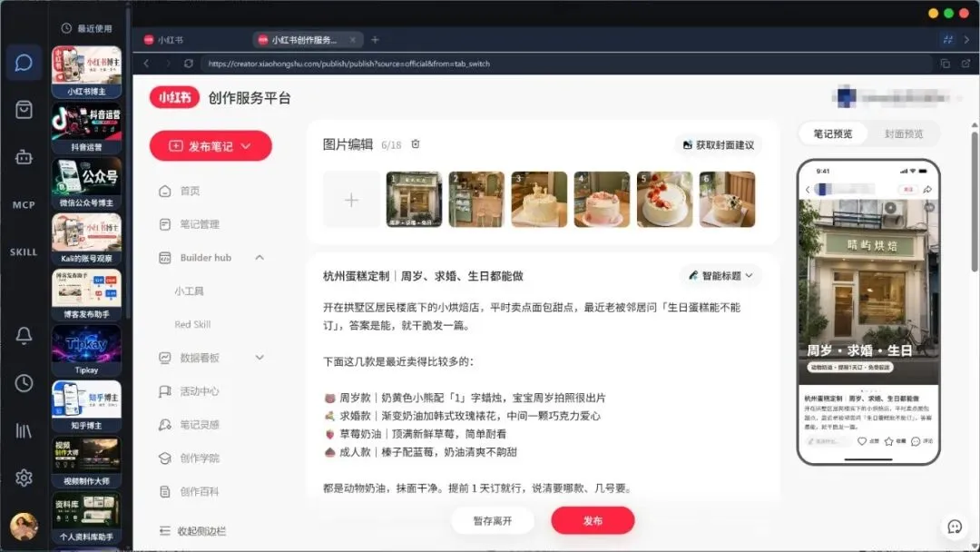Open the history clock icon
Image resolution: width=980 pixels, height=552 pixels.
(24, 382)
